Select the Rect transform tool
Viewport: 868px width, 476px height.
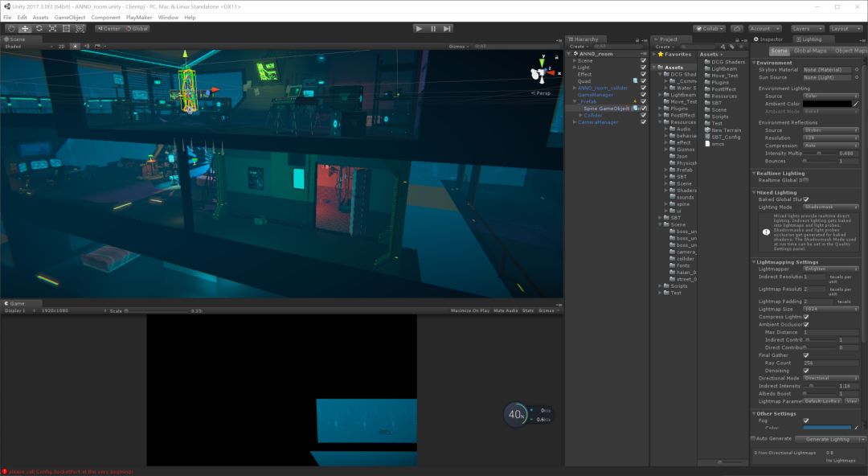(66, 28)
